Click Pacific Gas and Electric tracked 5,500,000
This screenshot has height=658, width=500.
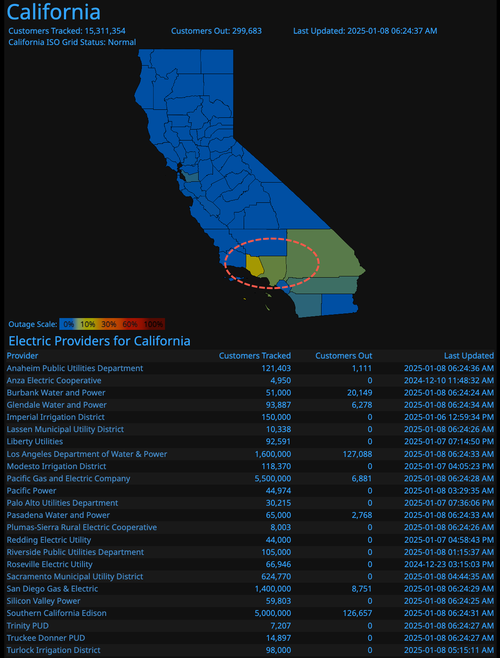click(x=273, y=478)
